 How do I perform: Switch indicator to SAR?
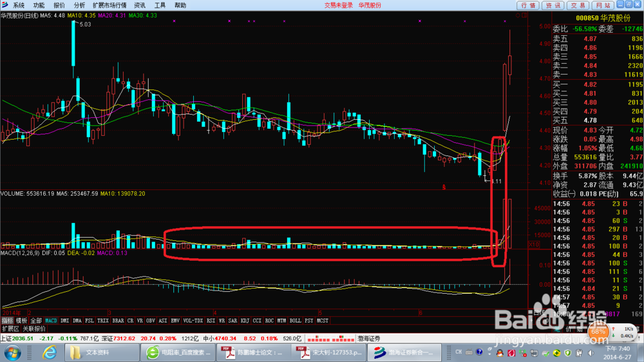(232, 321)
